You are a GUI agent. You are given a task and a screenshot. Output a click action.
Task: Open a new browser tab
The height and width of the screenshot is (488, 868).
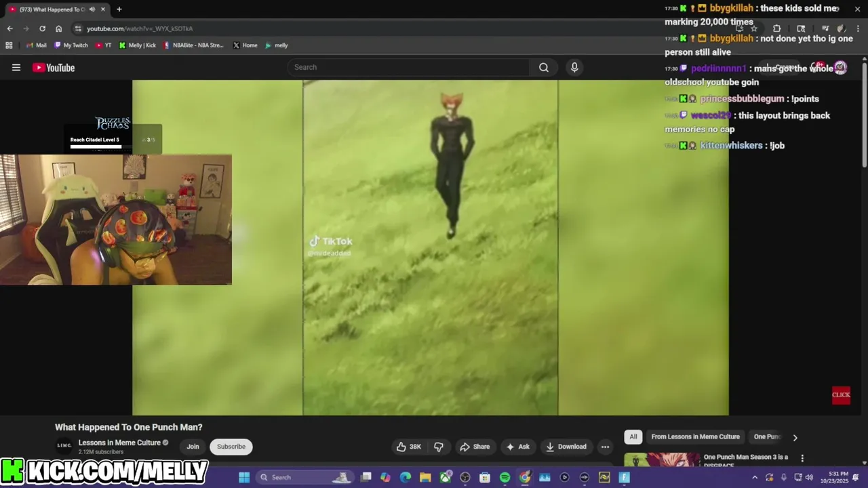coord(119,9)
